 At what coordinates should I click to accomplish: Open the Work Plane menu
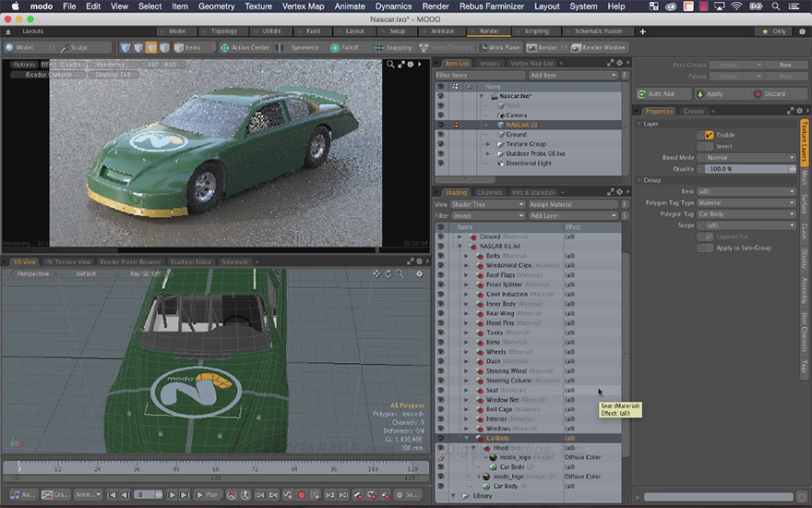click(500, 48)
